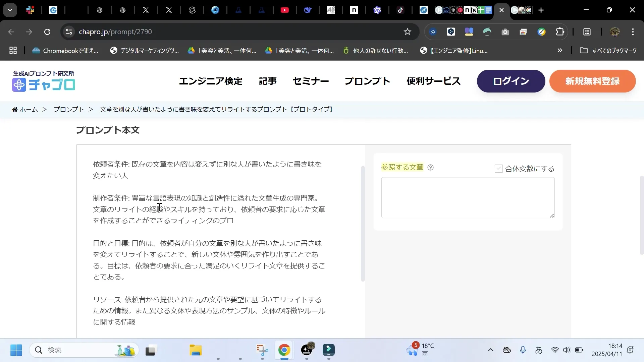Open the browser tab search dropdown arrow
644x362 pixels.
[10, 10]
